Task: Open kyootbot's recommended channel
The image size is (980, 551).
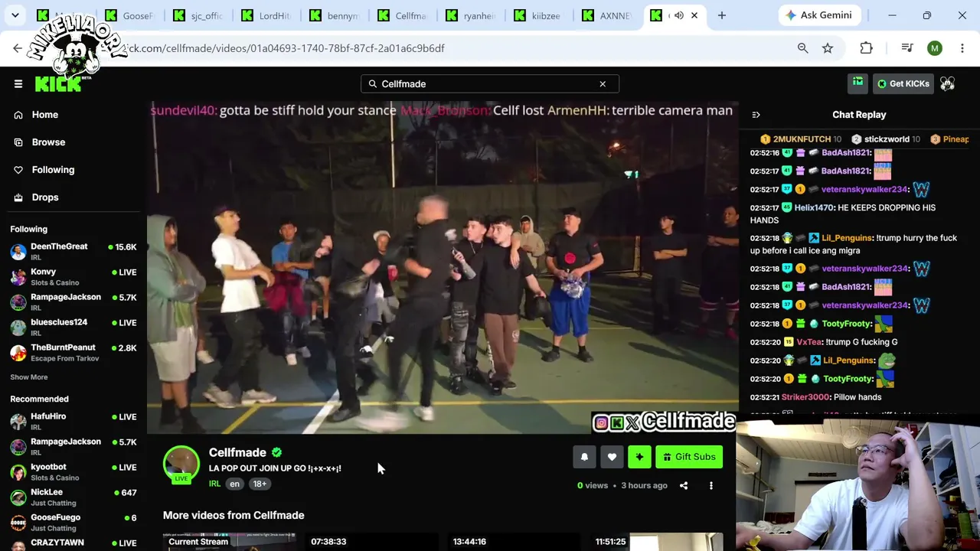Action: coord(73,471)
